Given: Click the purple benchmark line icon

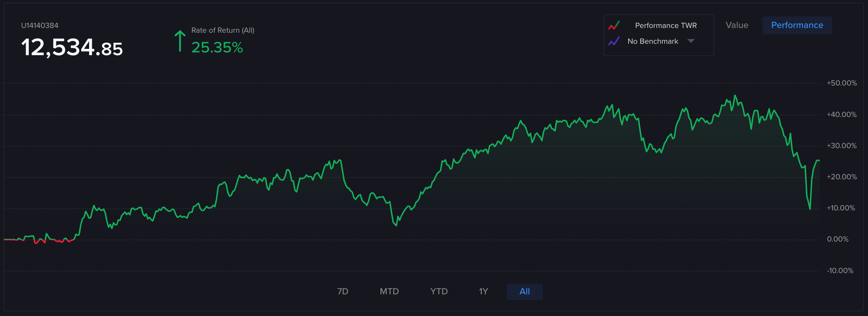Looking at the screenshot, I should (x=614, y=41).
